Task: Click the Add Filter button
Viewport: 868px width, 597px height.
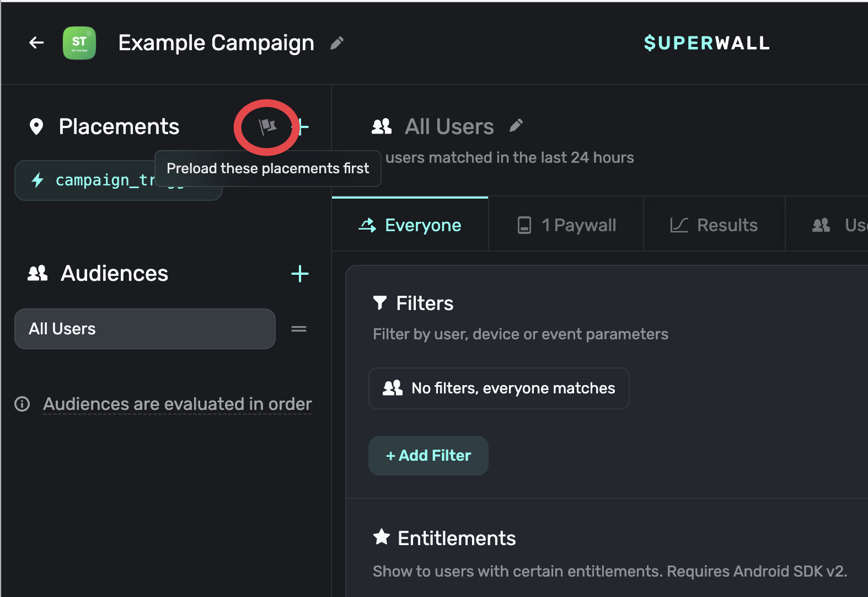Action: click(x=428, y=456)
